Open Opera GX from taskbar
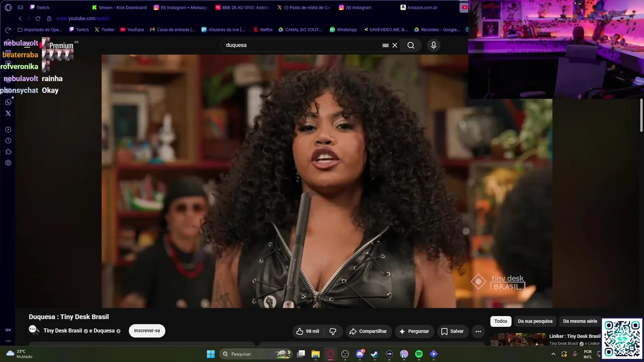The width and height of the screenshot is (644, 362). pos(331,354)
